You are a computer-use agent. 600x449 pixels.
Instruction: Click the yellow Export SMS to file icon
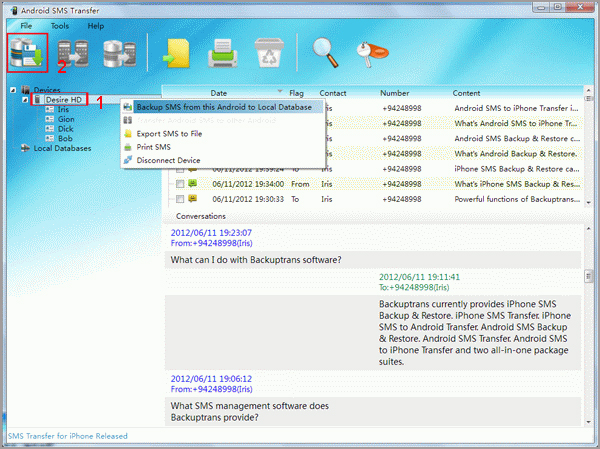pyautogui.click(x=176, y=54)
